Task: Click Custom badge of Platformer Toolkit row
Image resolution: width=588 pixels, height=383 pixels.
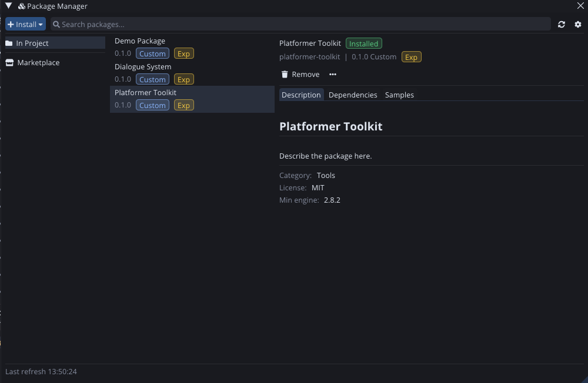Action: (x=152, y=105)
